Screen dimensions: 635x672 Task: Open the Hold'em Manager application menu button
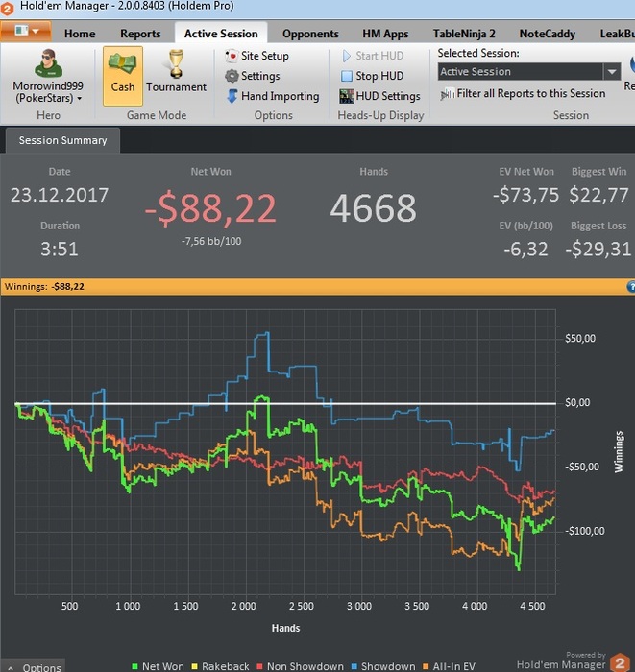coord(26,32)
